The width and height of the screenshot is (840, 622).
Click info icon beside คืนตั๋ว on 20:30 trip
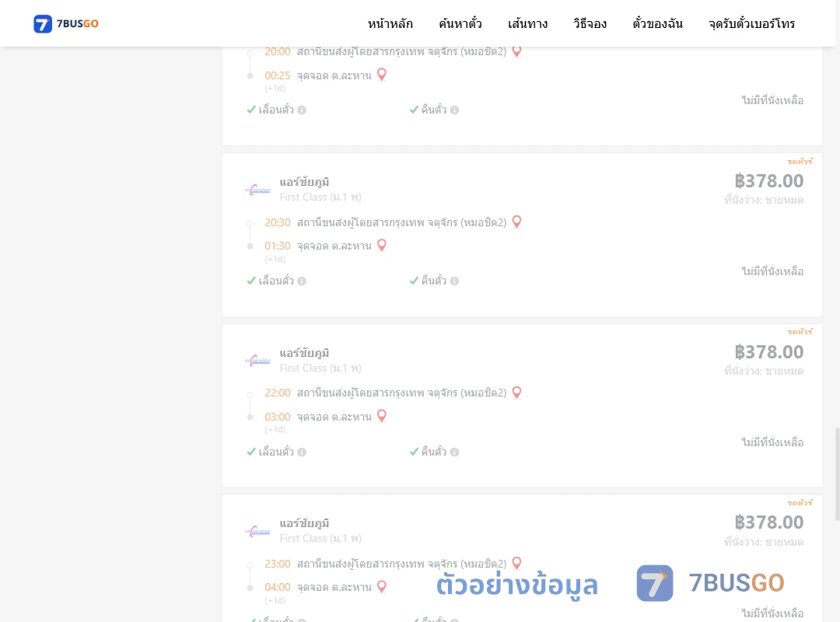[454, 281]
